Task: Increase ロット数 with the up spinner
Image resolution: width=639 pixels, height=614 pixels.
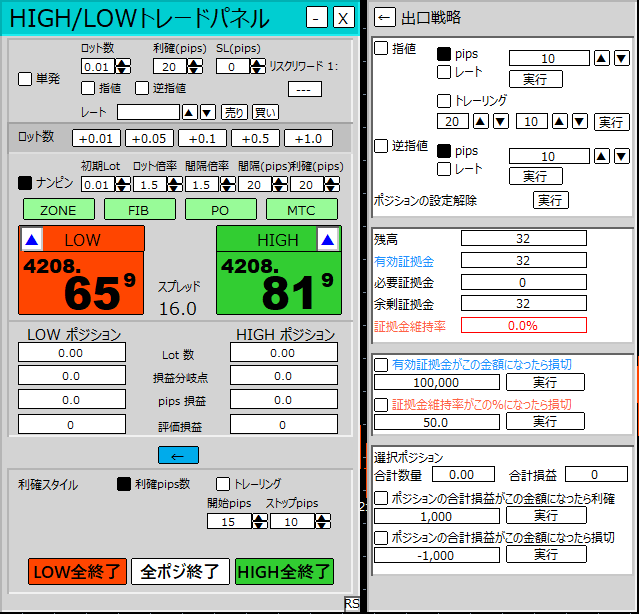Action: [122, 62]
